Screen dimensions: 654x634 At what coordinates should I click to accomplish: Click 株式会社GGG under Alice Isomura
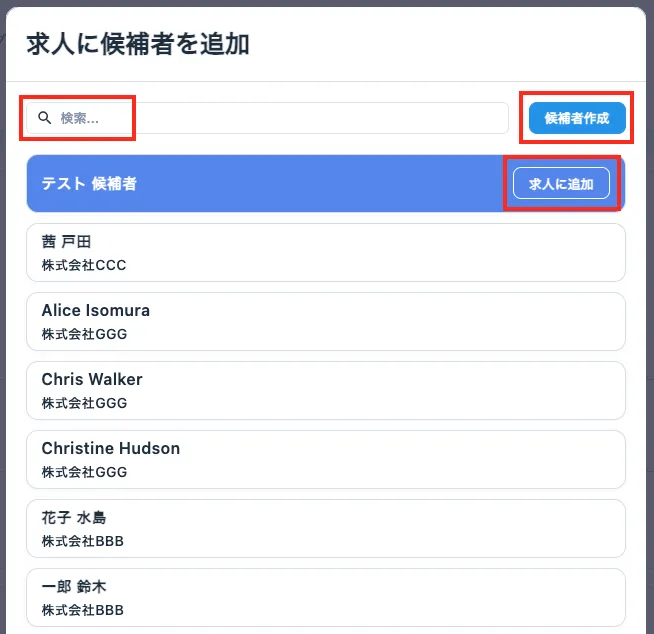pyautogui.click(x=84, y=334)
